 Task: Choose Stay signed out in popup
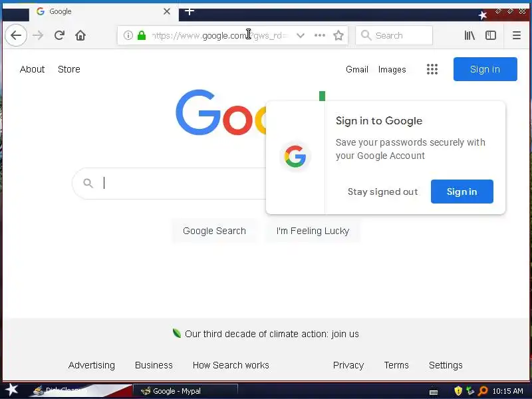tap(383, 192)
